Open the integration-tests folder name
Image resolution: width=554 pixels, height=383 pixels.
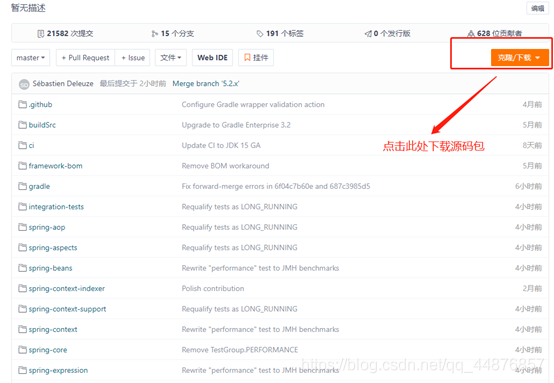(x=56, y=207)
